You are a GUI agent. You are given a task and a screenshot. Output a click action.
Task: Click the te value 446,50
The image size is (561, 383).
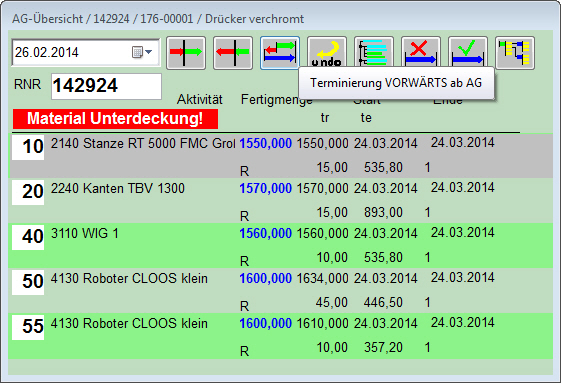pyautogui.click(x=383, y=303)
